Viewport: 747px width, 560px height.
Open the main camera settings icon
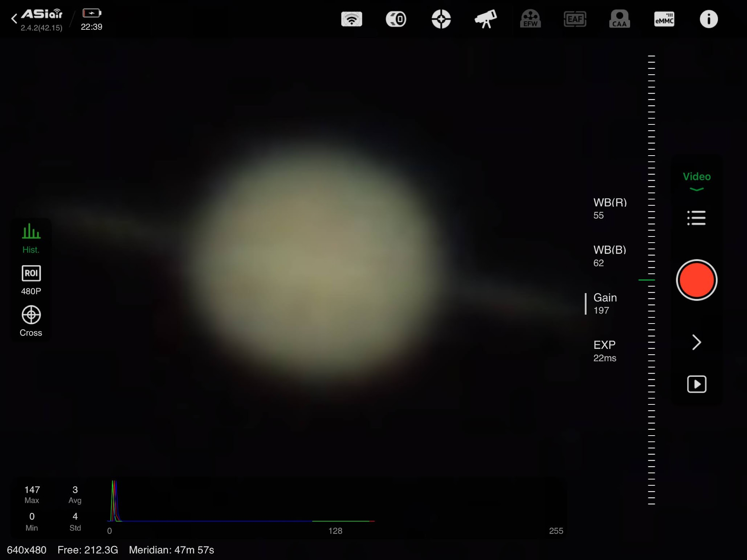pos(396,19)
